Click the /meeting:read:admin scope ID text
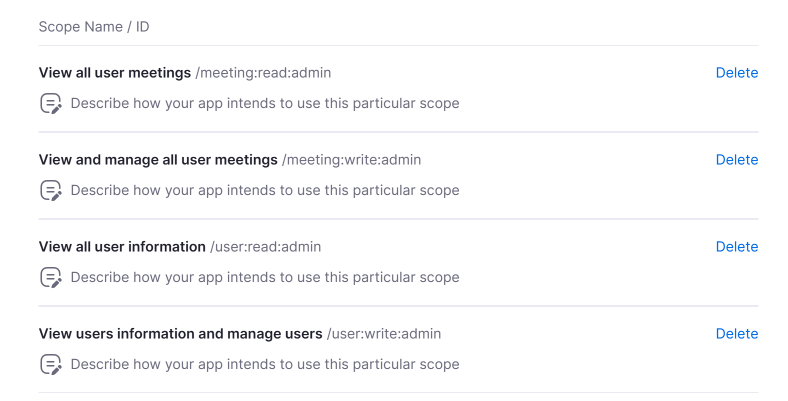The height and width of the screenshot is (401, 788). point(263,73)
